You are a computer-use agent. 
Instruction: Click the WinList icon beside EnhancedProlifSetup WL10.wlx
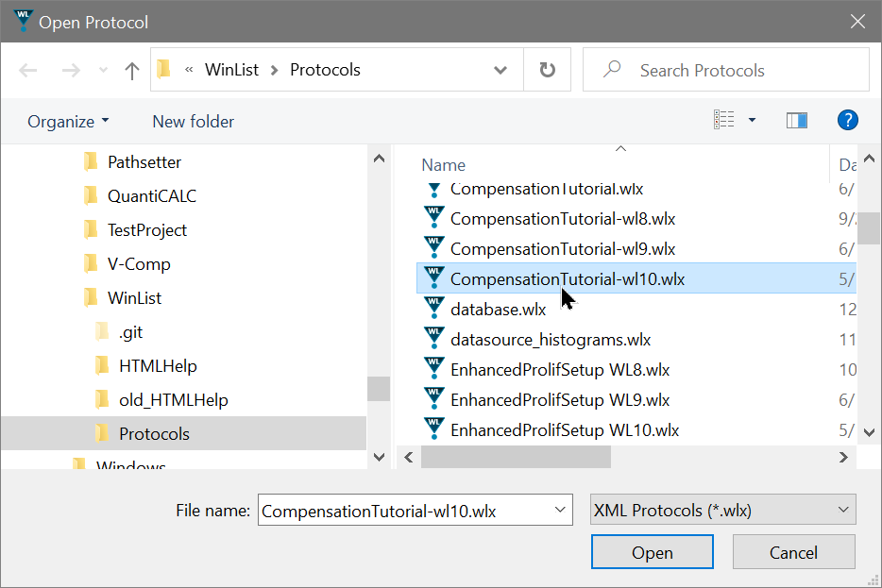pyautogui.click(x=433, y=429)
